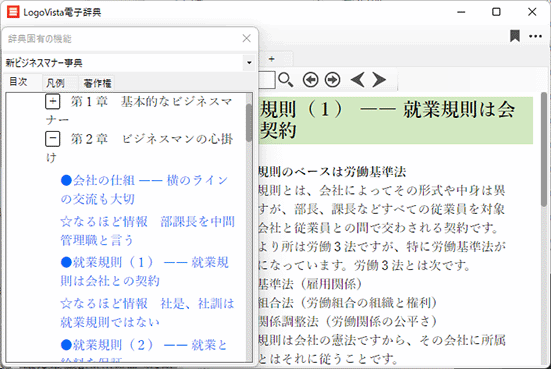Switch to the 凡例 tab

click(x=56, y=83)
